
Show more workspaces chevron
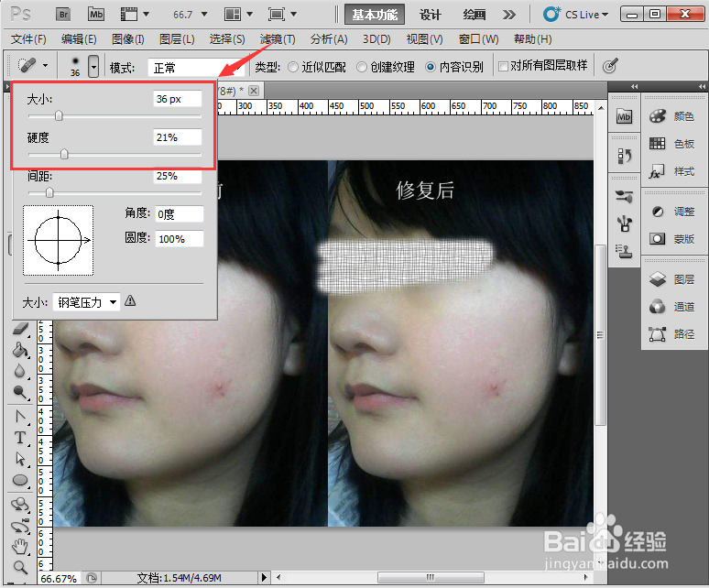(509, 15)
